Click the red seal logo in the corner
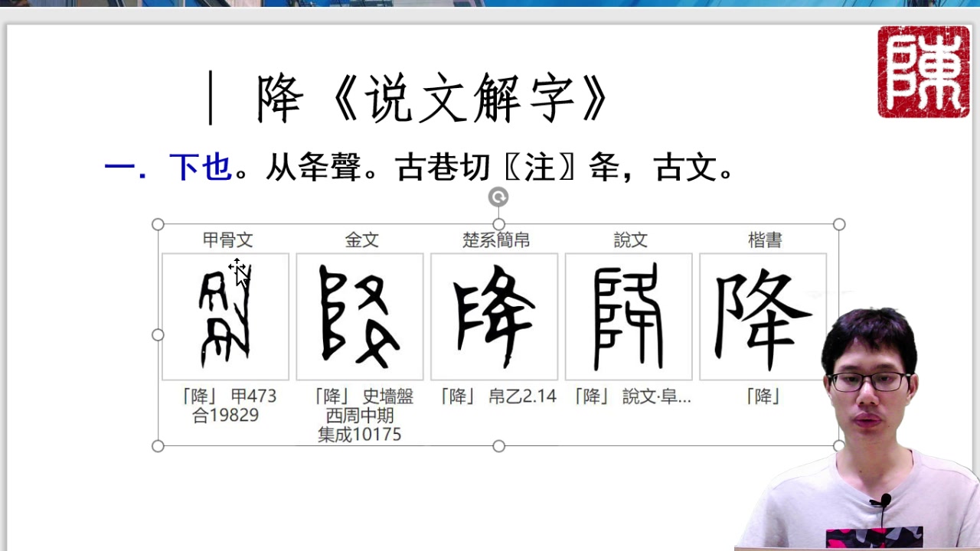980x551 pixels. click(x=923, y=72)
